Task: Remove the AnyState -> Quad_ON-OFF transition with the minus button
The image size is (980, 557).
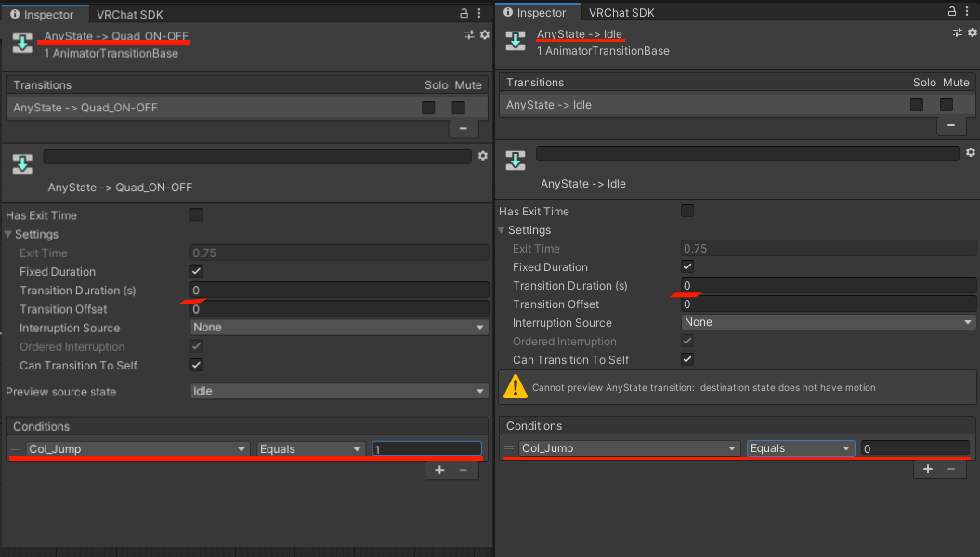Action: click(463, 128)
